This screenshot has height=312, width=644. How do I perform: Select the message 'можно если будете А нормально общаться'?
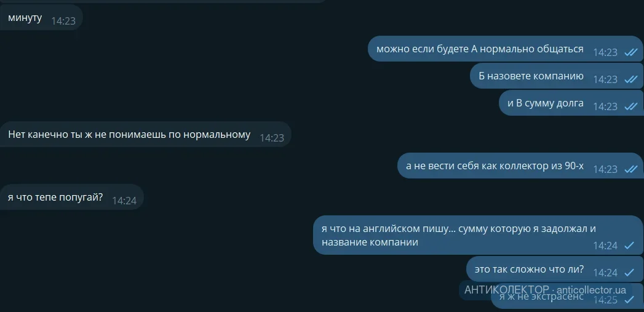point(505,49)
